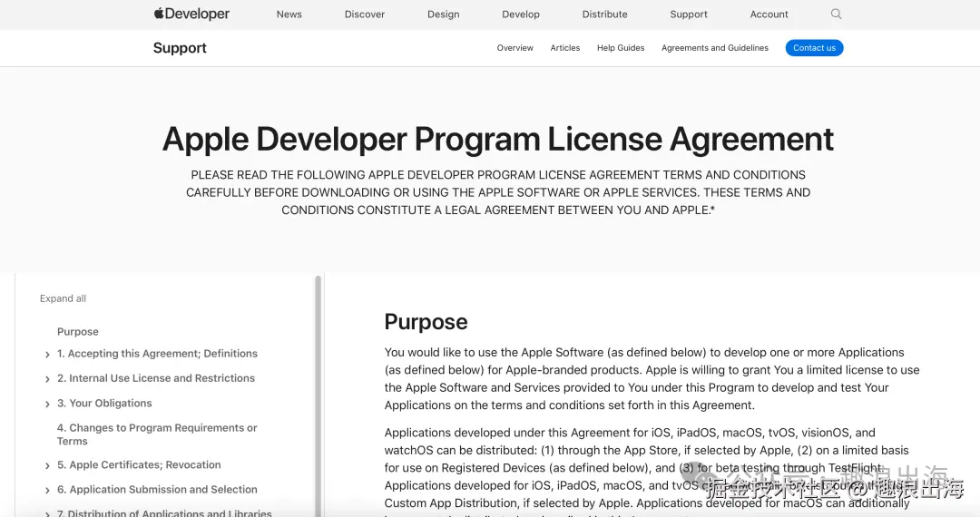Open the Support menu in top bar
This screenshot has width=980, height=517.
[688, 15]
